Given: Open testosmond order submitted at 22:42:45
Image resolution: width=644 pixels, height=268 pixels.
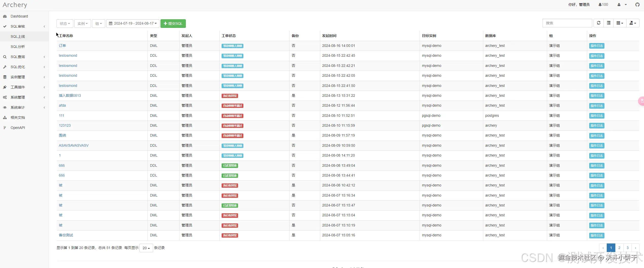Looking at the screenshot, I should click(x=68, y=55).
